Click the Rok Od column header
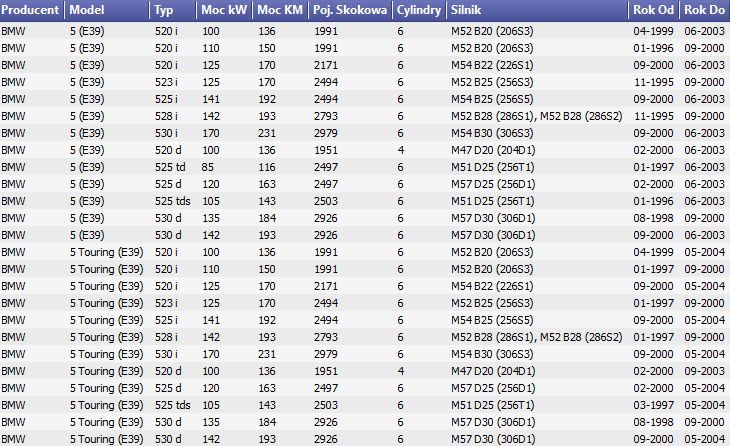 click(x=654, y=10)
